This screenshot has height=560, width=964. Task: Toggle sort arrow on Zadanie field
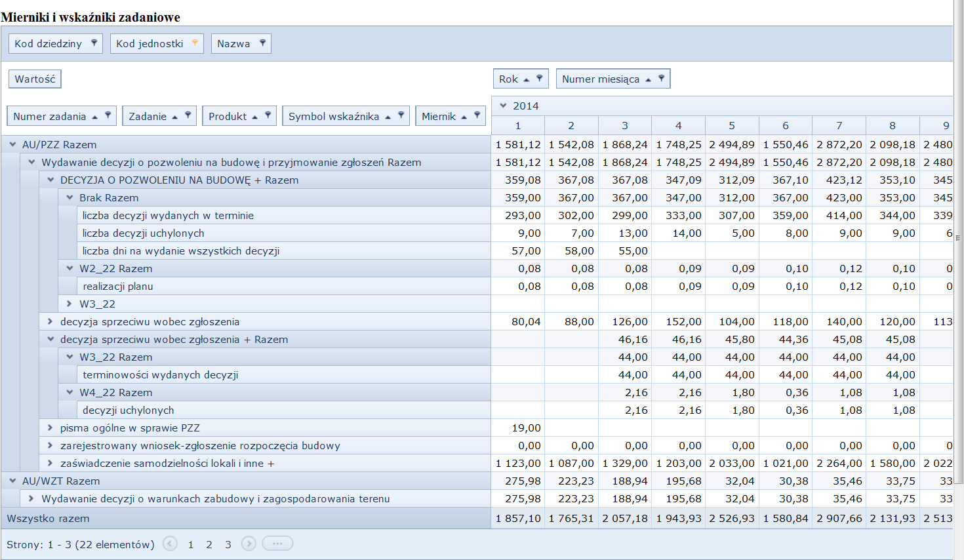tap(174, 117)
